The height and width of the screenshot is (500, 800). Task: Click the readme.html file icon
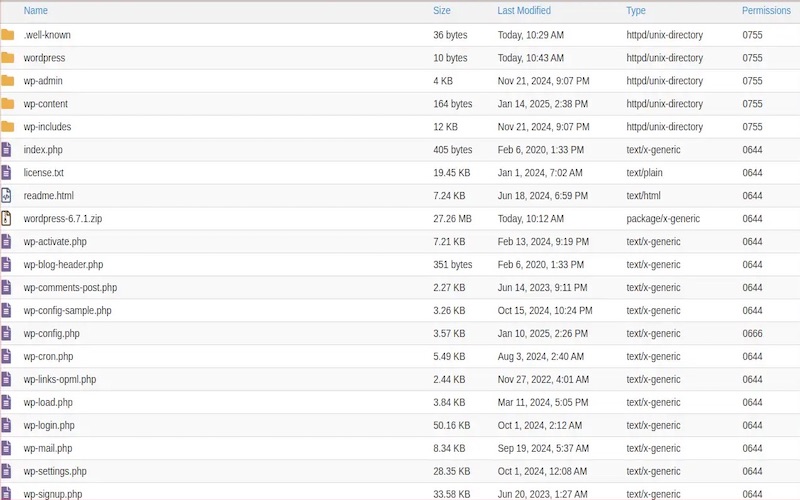pos(7,196)
